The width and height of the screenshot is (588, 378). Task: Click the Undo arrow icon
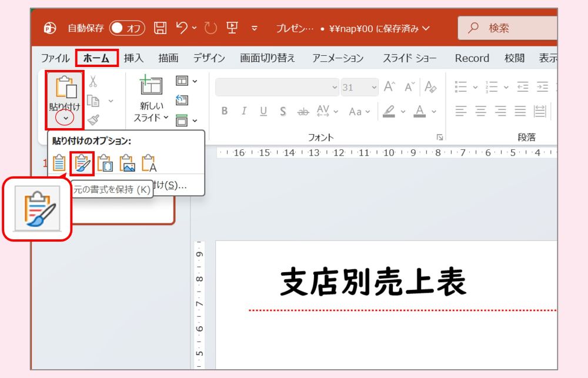click(182, 28)
